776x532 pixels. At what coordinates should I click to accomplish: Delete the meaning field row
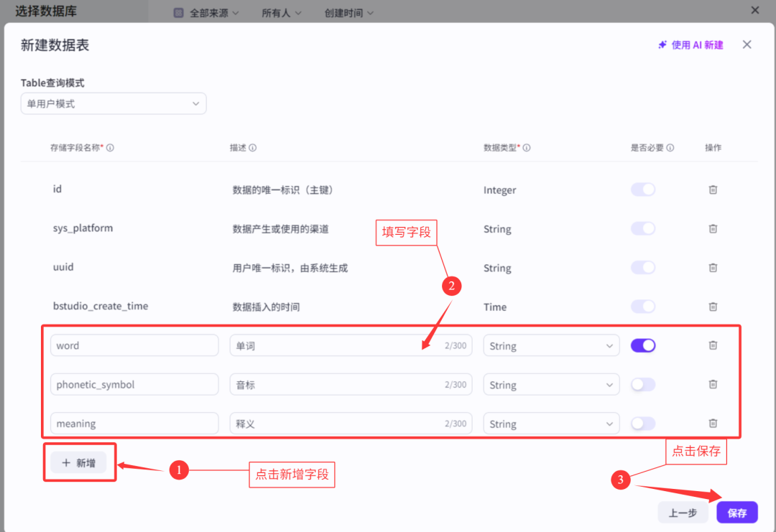pyautogui.click(x=713, y=424)
